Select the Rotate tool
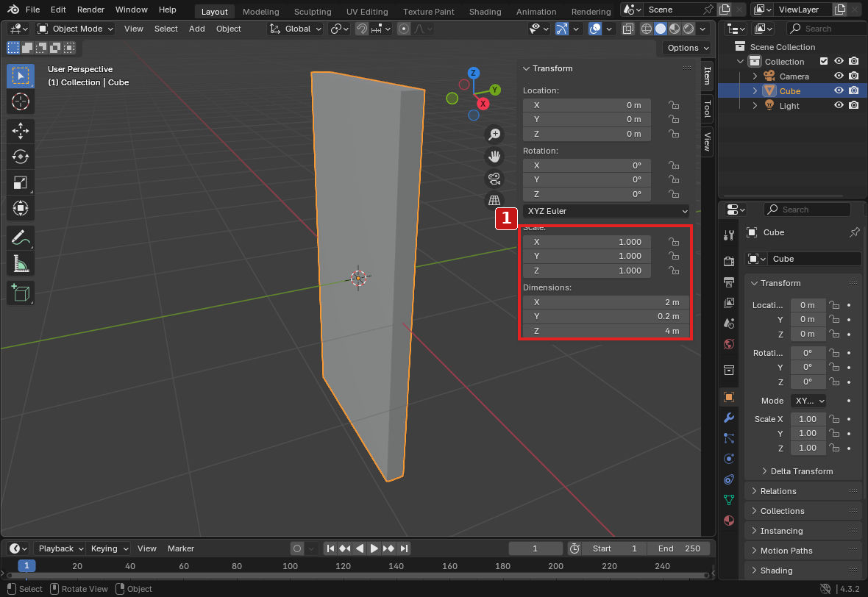This screenshot has width=868, height=597. point(21,157)
